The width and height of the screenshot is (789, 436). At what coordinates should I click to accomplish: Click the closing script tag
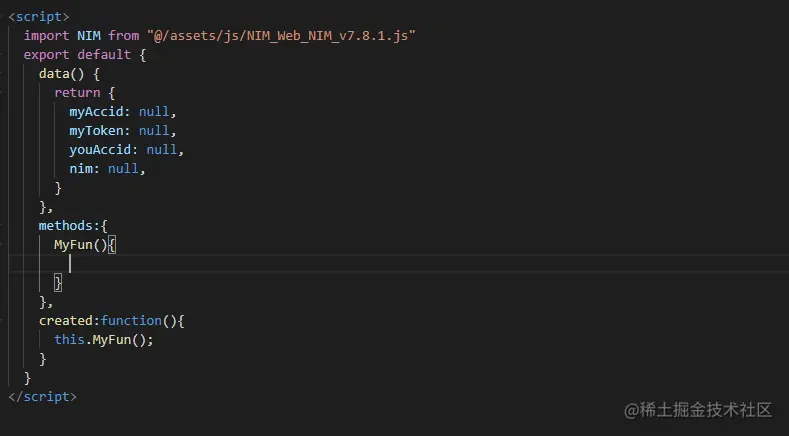coord(42,397)
